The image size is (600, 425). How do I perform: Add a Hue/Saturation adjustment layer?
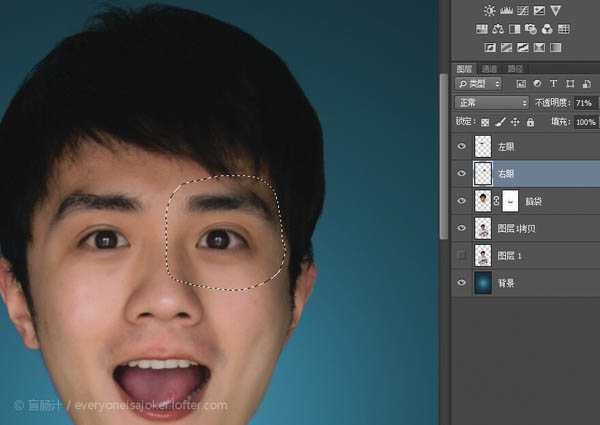pos(481,29)
